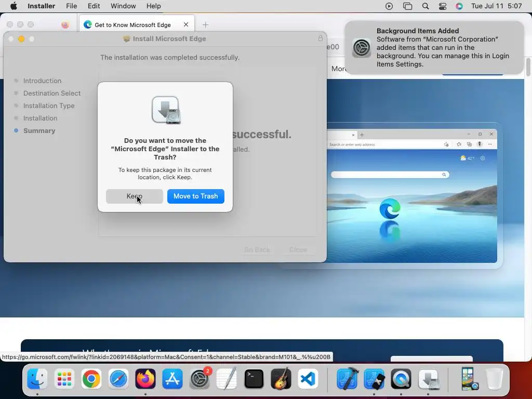Open a new browser tab with plus button

point(206,25)
